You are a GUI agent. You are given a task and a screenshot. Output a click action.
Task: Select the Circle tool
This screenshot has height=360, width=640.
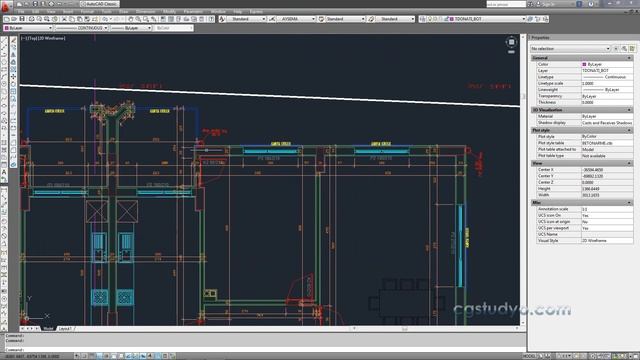click(x=4, y=84)
